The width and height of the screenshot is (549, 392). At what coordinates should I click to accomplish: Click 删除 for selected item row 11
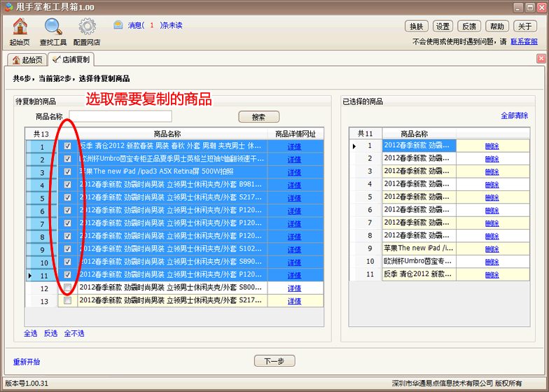(492, 274)
